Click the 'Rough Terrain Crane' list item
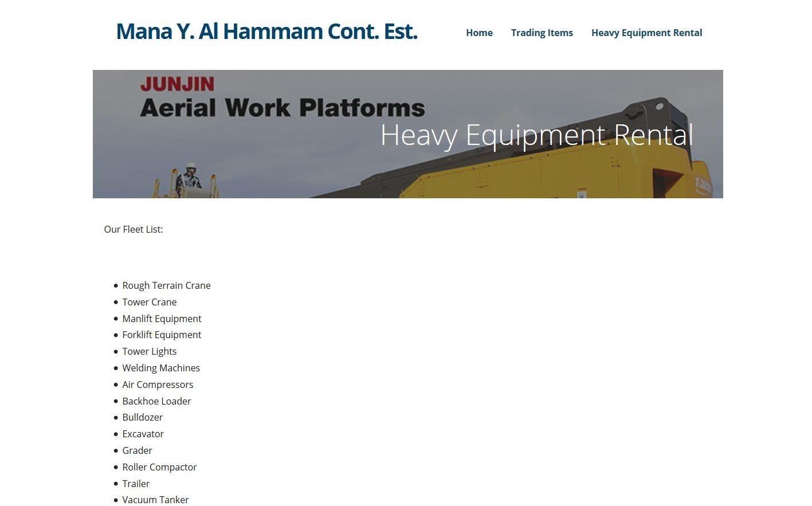 [x=166, y=285]
